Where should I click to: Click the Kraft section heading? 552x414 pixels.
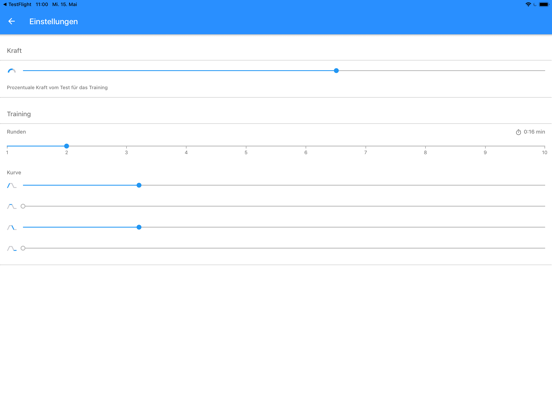click(x=14, y=51)
